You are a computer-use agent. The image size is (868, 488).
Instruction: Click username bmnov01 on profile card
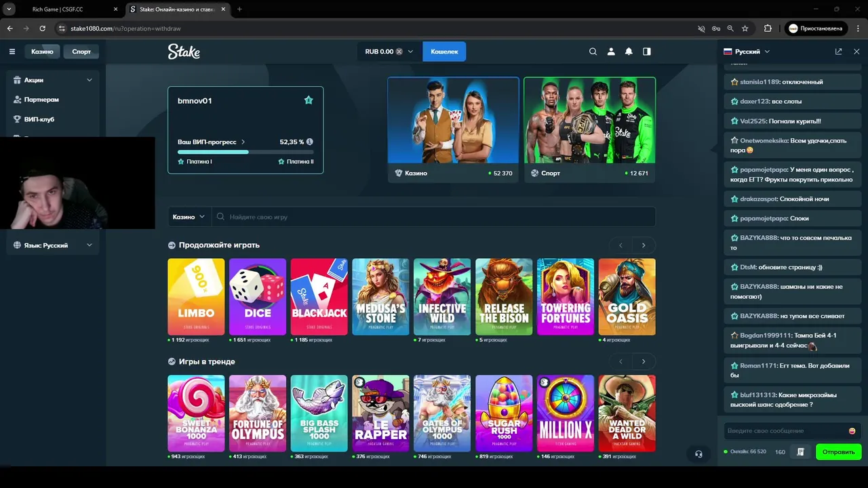(x=195, y=100)
